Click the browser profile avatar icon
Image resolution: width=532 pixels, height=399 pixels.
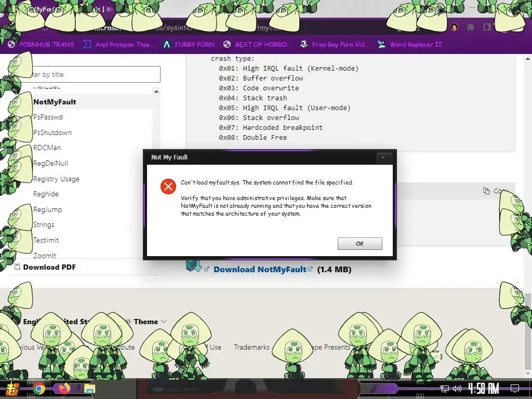point(454,27)
